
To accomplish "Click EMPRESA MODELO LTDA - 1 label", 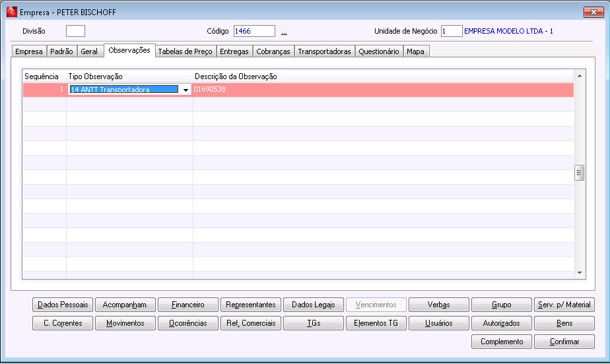I will [508, 31].
